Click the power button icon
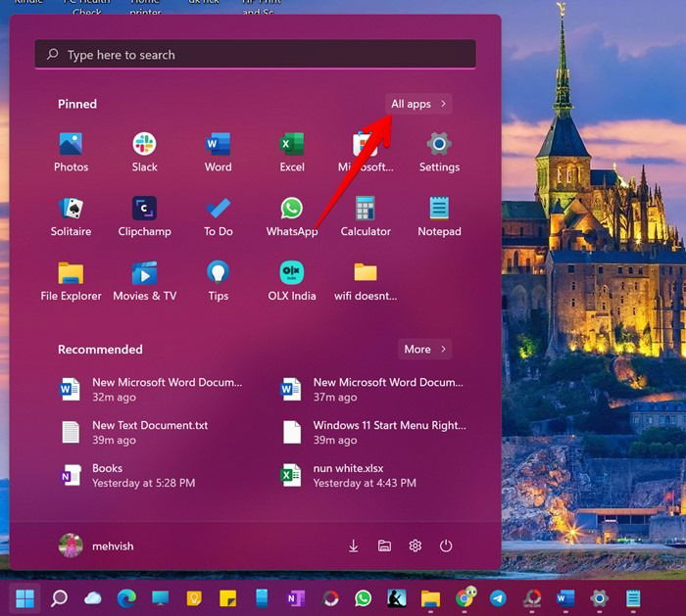 pyautogui.click(x=446, y=546)
